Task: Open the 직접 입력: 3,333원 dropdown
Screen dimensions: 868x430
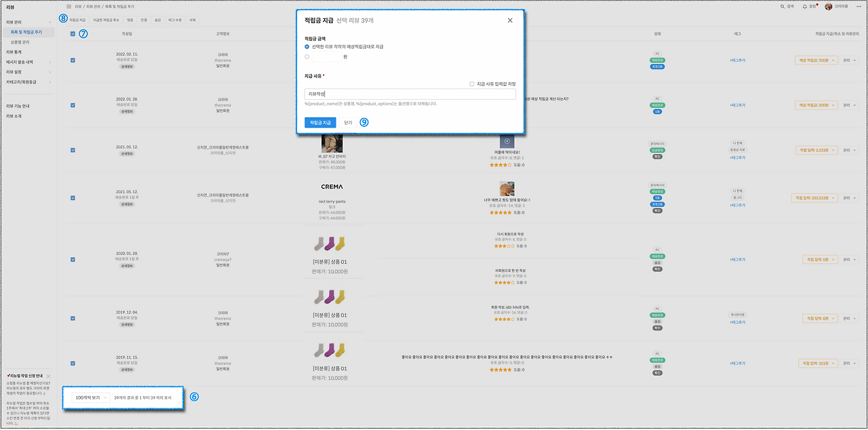Action: click(x=816, y=150)
